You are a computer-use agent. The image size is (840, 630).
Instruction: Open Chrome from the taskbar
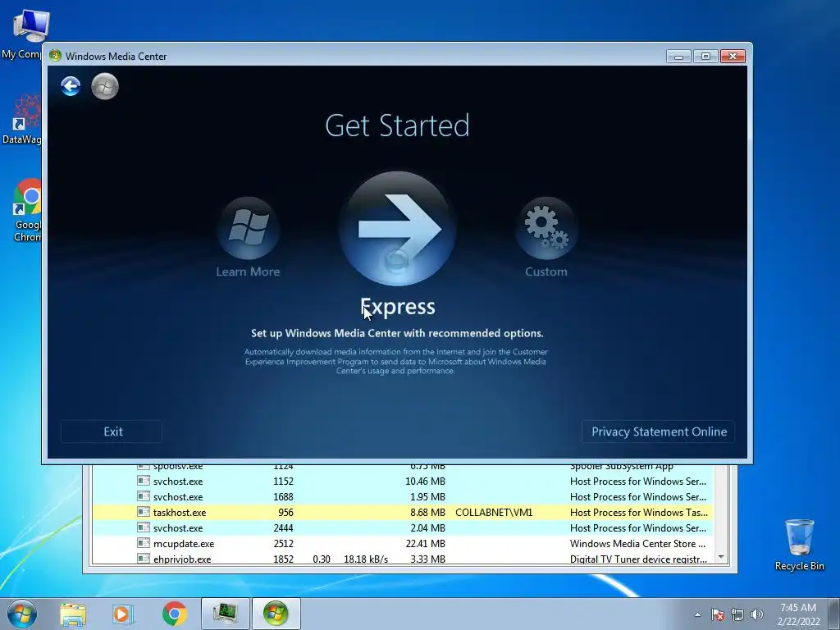click(x=174, y=614)
